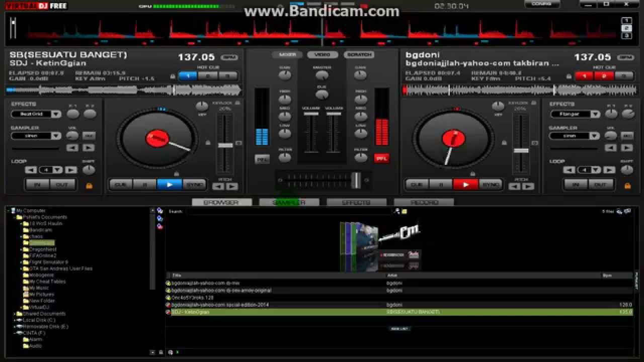Nudge left deck pitch up
644x362 pixels.
pyautogui.click(x=231, y=187)
